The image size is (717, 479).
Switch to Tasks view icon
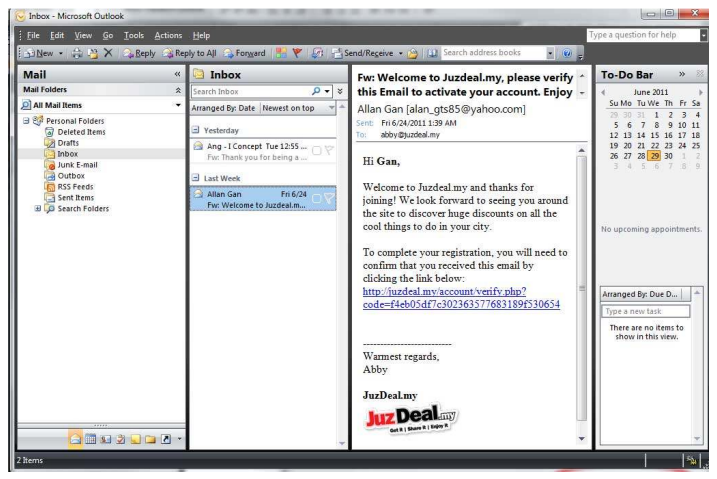click(x=121, y=439)
